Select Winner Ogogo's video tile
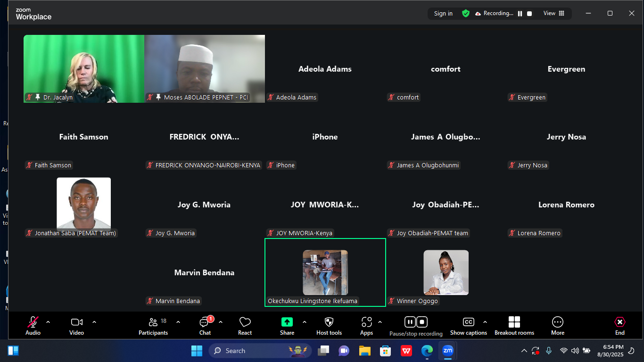 (x=446, y=272)
